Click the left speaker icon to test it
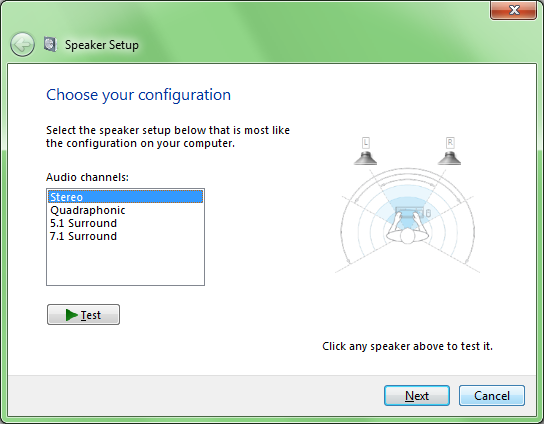The height and width of the screenshot is (424, 544). coord(365,158)
